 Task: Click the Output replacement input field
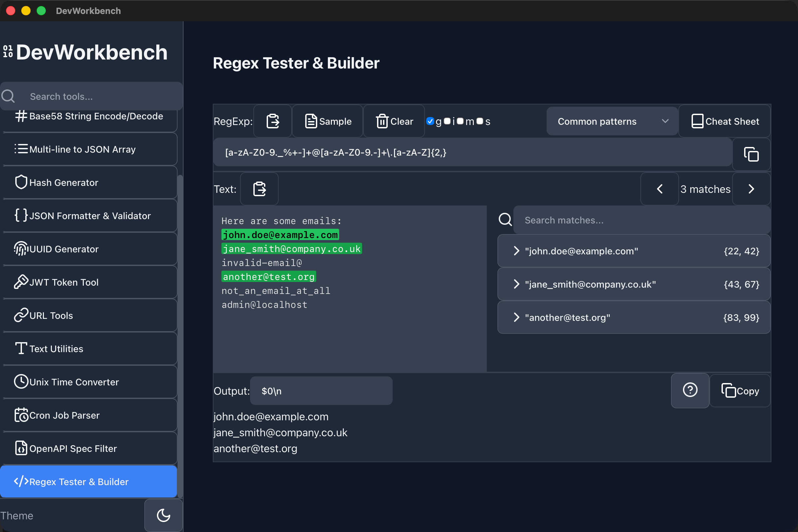[321, 390]
